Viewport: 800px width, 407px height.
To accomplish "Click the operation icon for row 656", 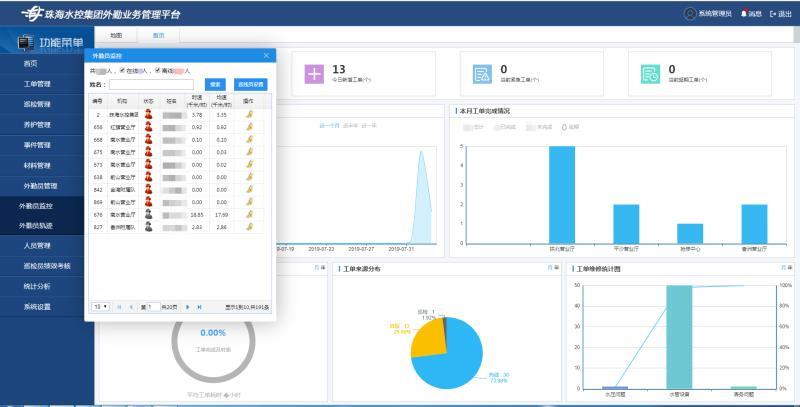I will (x=249, y=128).
